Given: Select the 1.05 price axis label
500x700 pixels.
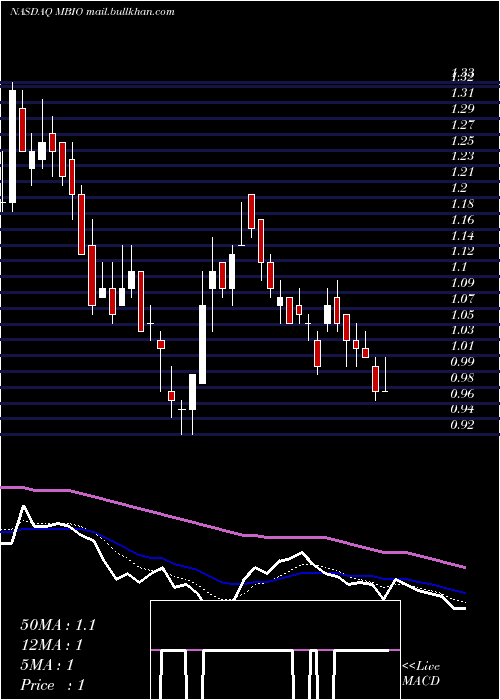Looking at the screenshot, I should tap(463, 314).
